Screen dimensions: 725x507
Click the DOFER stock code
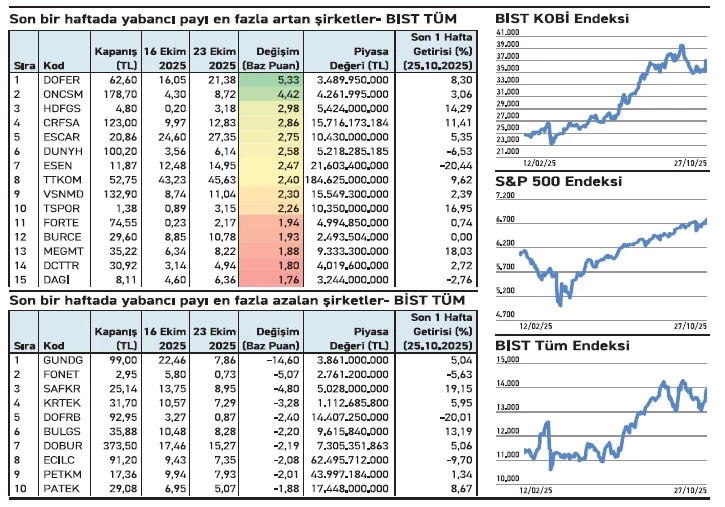pos(58,78)
